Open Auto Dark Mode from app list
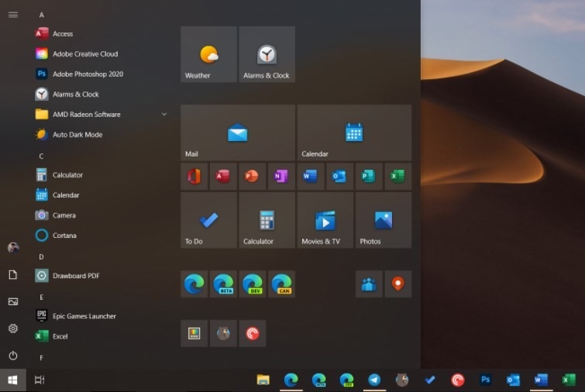Viewport: 585px width, 392px height. pyautogui.click(x=102, y=134)
